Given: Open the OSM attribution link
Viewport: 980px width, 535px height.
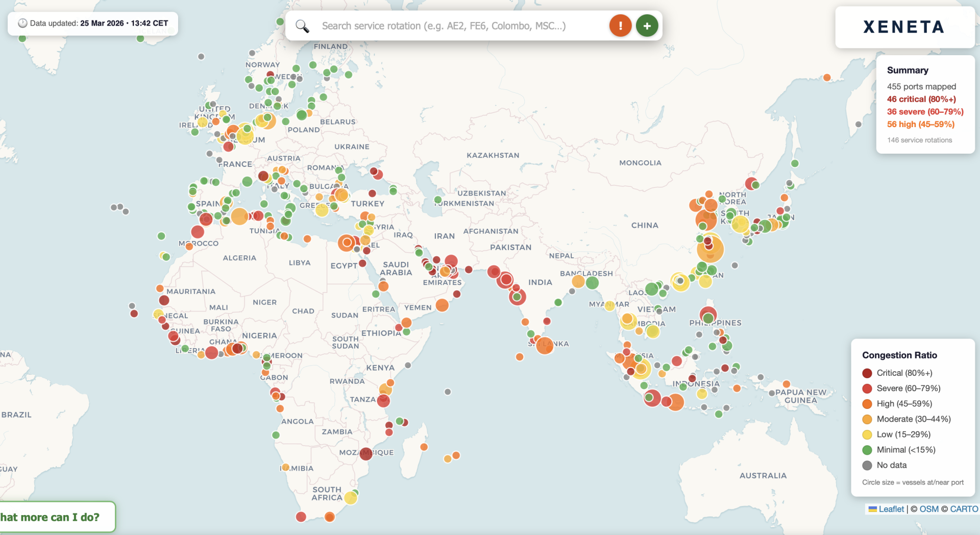Looking at the screenshot, I should click(x=928, y=509).
